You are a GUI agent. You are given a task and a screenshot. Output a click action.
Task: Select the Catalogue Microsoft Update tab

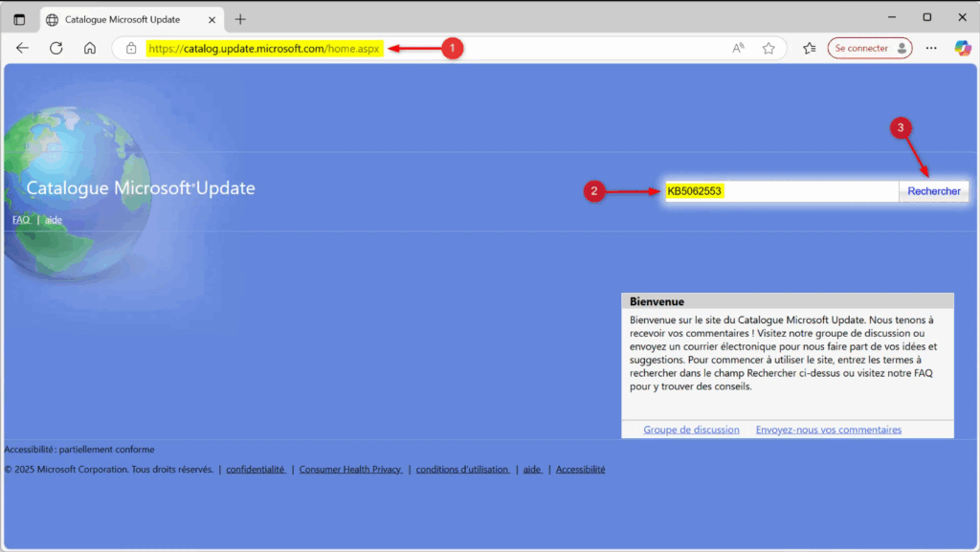pyautogui.click(x=131, y=19)
